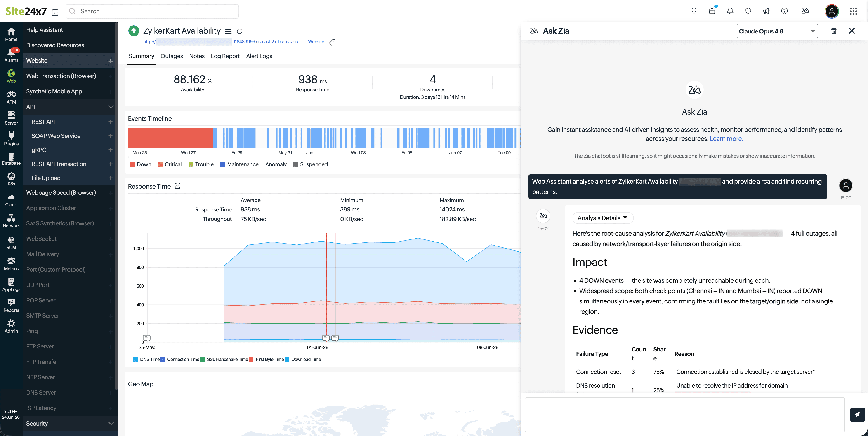Switch to the Notes tab
The image size is (868, 436).
pos(197,56)
